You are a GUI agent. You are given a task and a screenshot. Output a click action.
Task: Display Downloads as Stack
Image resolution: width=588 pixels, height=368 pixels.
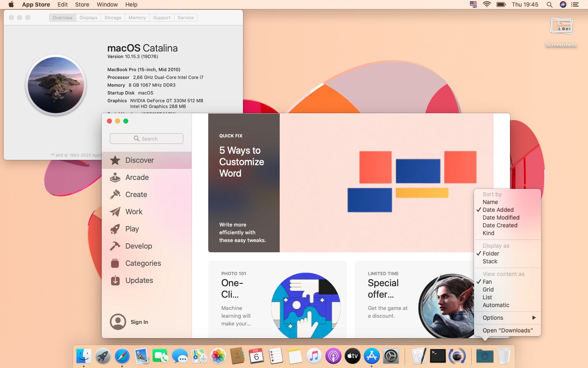pyautogui.click(x=508, y=261)
